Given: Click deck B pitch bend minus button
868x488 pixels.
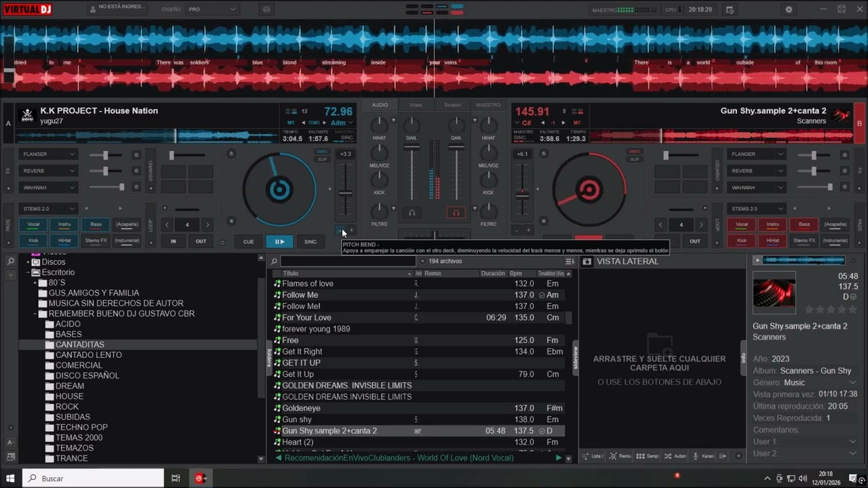Looking at the screenshot, I should pyautogui.click(x=517, y=230).
